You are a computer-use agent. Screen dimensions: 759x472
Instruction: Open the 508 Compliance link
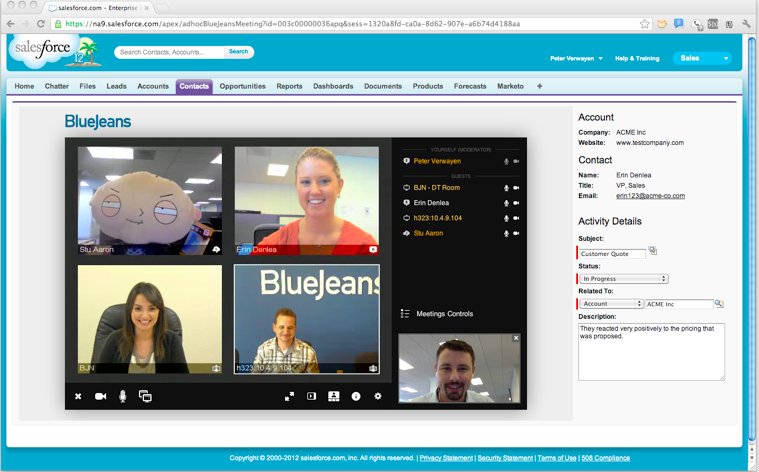click(x=606, y=458)
